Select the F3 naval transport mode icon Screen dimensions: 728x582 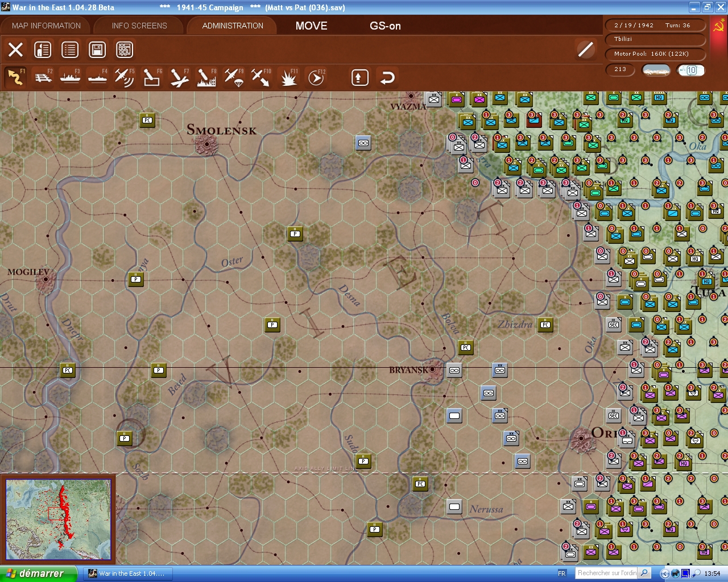70,77
